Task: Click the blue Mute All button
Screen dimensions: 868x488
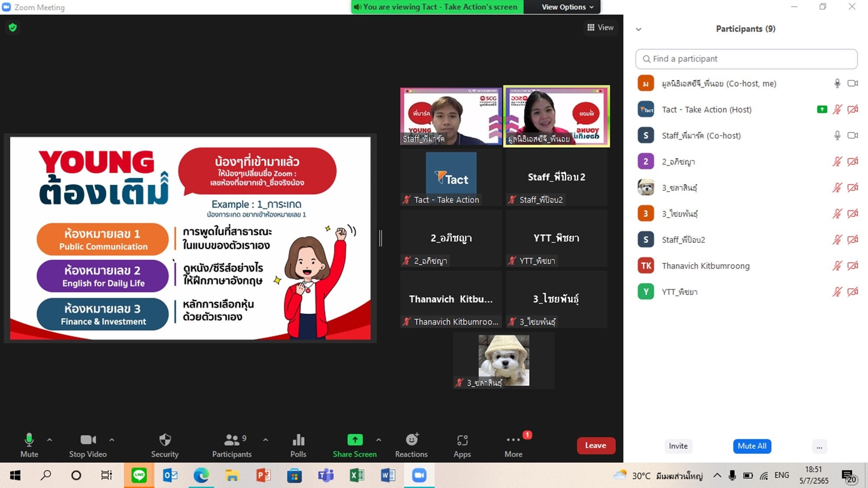Action: 752,446
